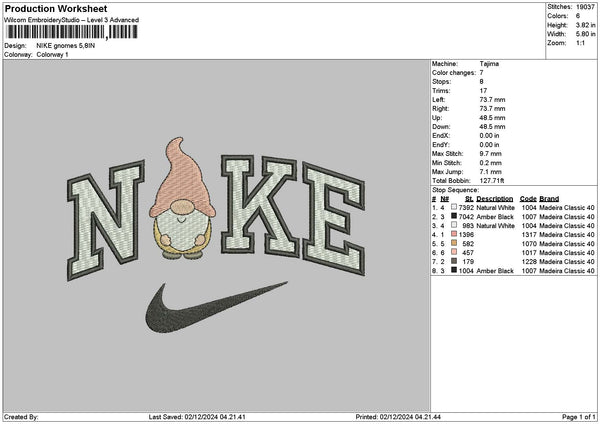Click the Wilcom EmbroideryStudio Level 3 Advanced text
Screen dimensions: 600x424
point(72,20)
